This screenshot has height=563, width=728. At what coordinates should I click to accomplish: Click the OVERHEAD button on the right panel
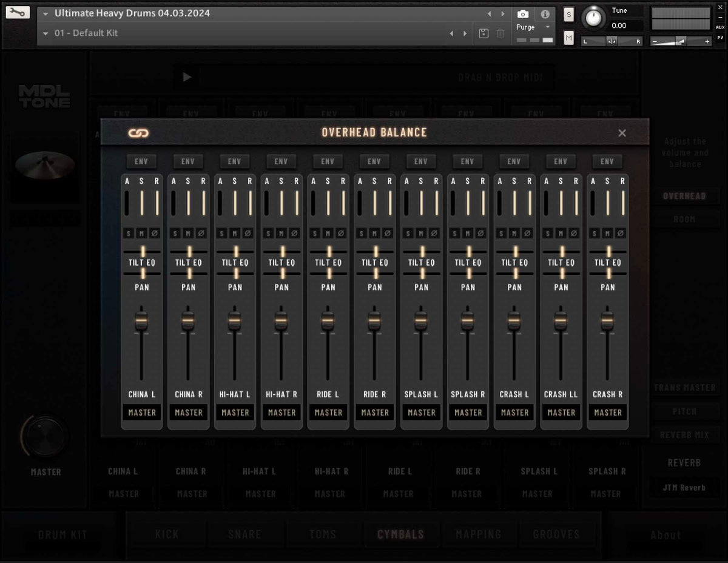(x=684, y=196)
